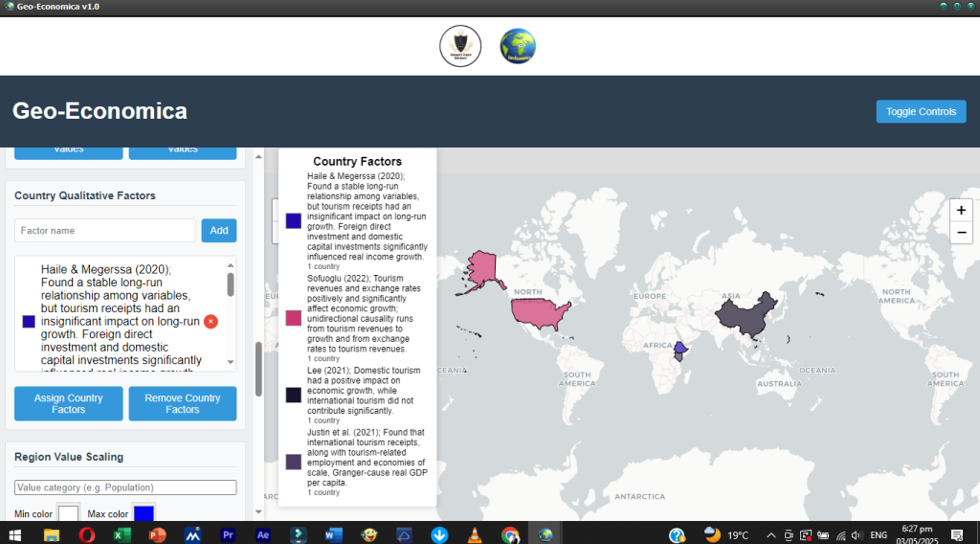Open Adobe After Effects from the taskbar
Screen dimensions: 980x544
[x=263, y=534]
